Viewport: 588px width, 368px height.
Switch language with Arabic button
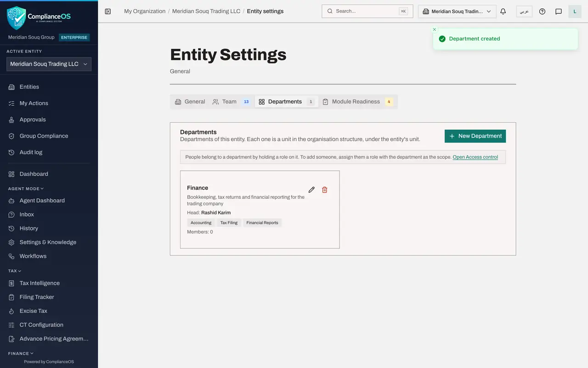(524, 11)
